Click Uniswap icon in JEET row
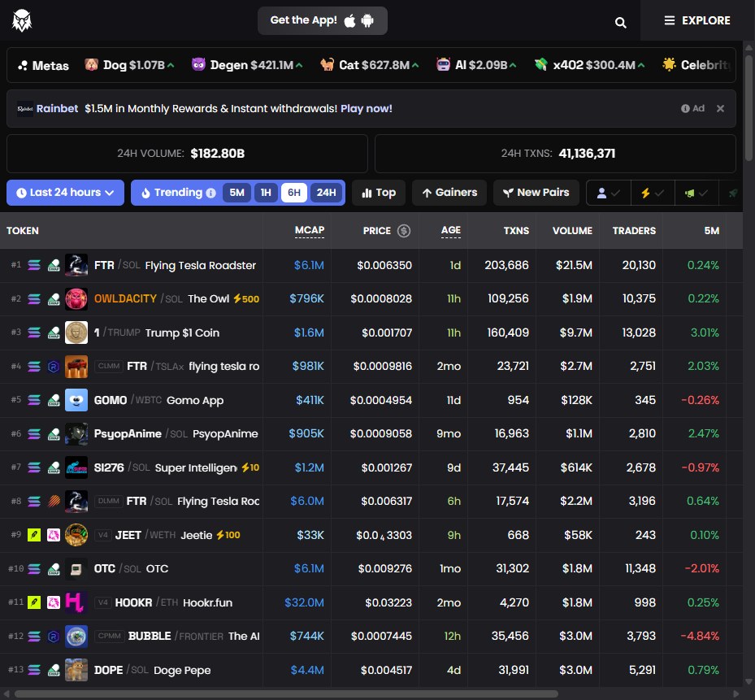The height and width of the screenshot is (700, 755). [x=54, y=535]
